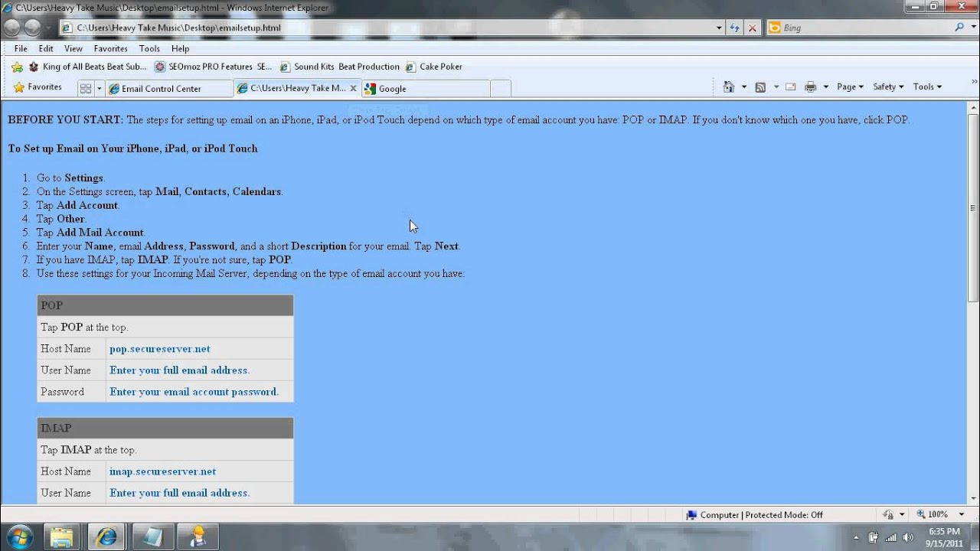The image size is (980, 551).
Task: Open the View menu
Action: point(73,48)
